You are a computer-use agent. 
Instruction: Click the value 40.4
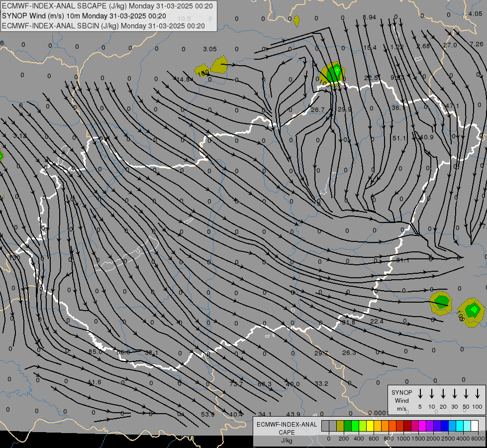pos(236,415)
